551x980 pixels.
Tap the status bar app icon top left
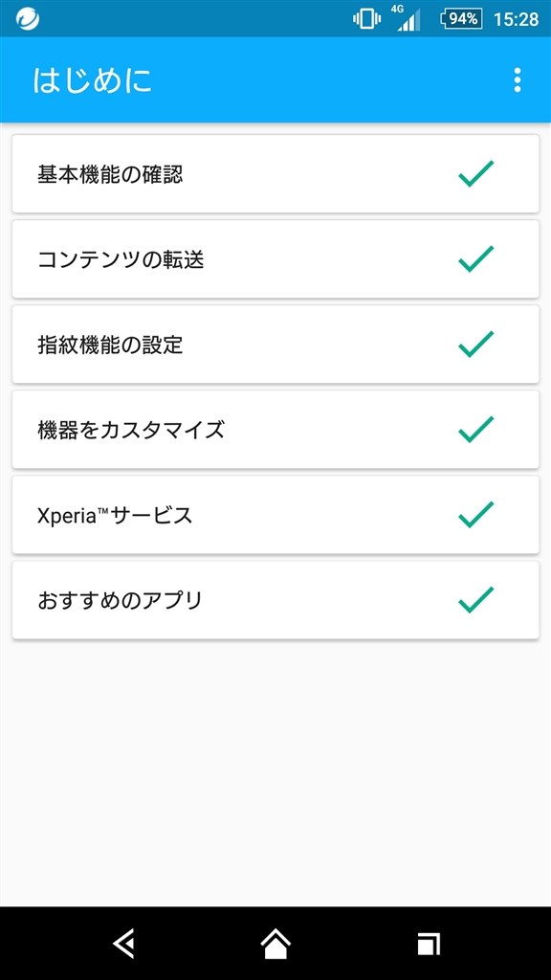[27, 16]
